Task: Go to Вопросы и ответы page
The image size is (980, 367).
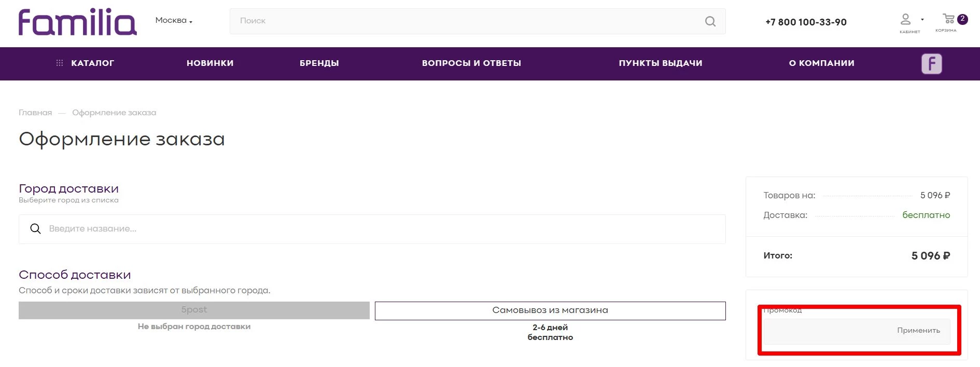Action: click(x=471, y=63)
